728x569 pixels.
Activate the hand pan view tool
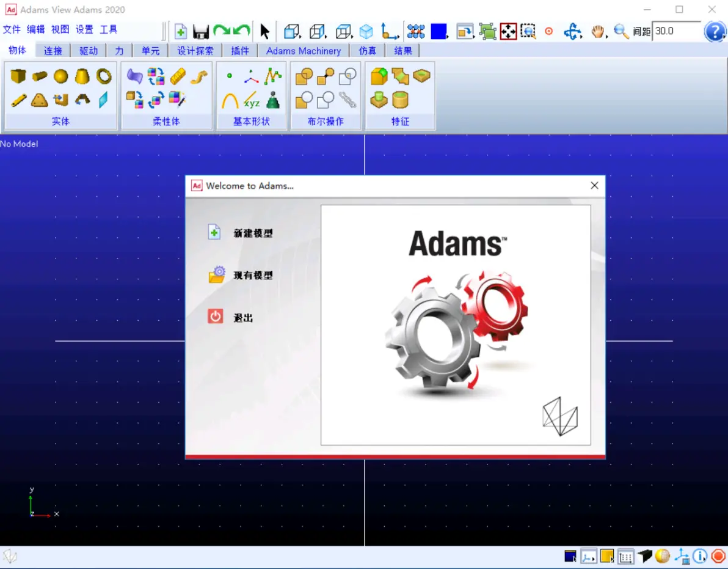pyautogui.click(x=598, y=32)
